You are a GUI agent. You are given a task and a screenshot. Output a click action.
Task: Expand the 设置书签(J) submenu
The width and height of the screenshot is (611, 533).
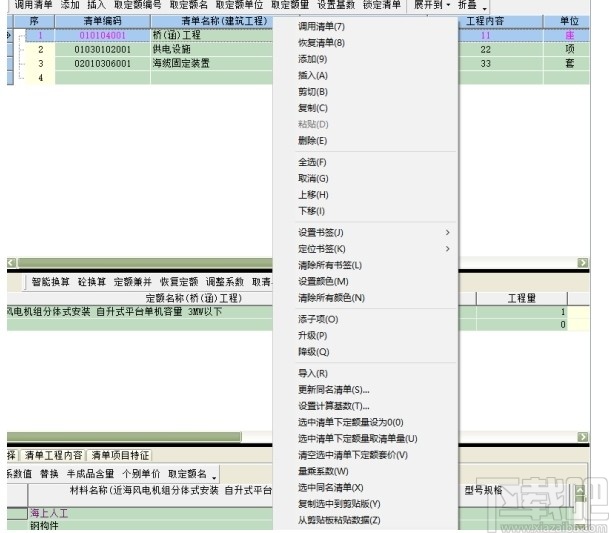pos(374,233)
